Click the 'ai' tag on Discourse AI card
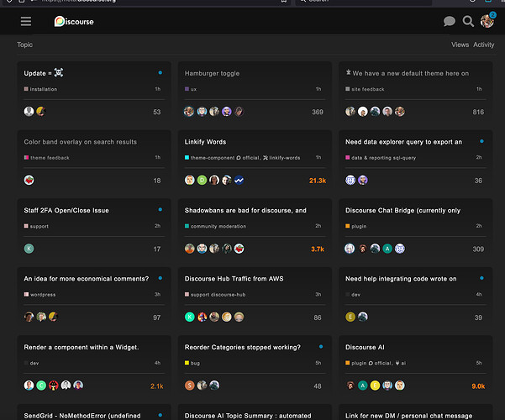This screenshot has width=505, height=420. click(401, 364)
